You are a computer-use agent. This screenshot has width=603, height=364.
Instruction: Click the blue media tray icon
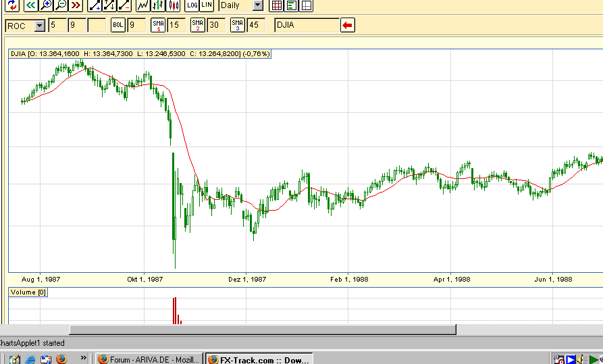point(571,360)
